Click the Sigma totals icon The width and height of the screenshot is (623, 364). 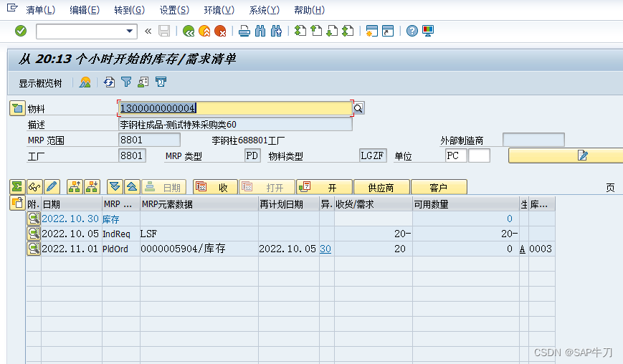[x=17, y=187]
